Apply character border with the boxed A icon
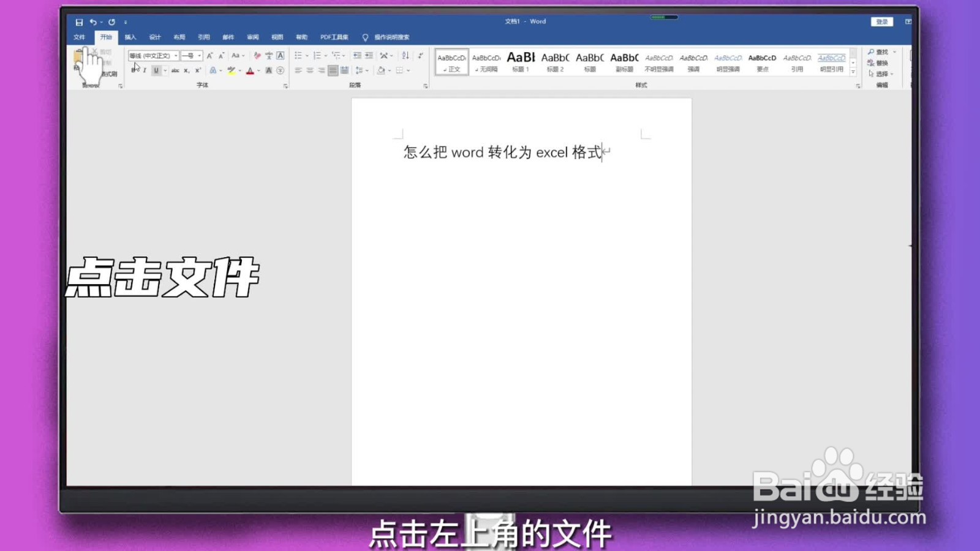Viewport: 980px width, 551px height. click(x=281, y=56)
